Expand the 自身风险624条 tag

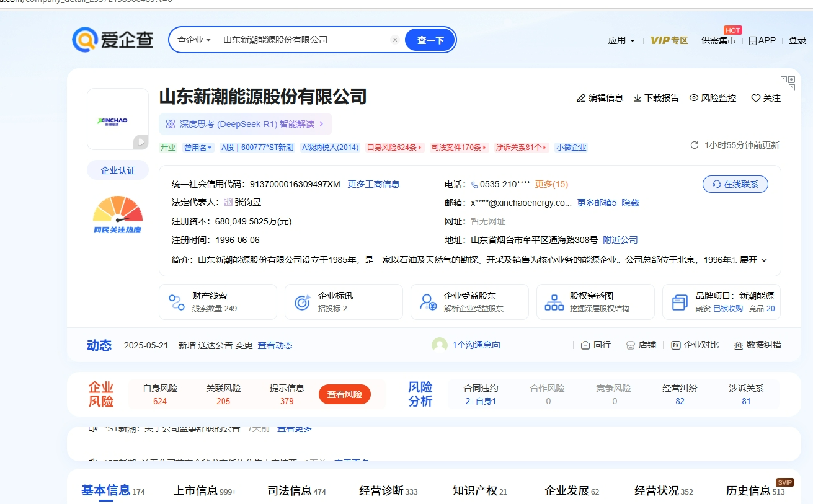pyautogui.click(x=395, y=148)
